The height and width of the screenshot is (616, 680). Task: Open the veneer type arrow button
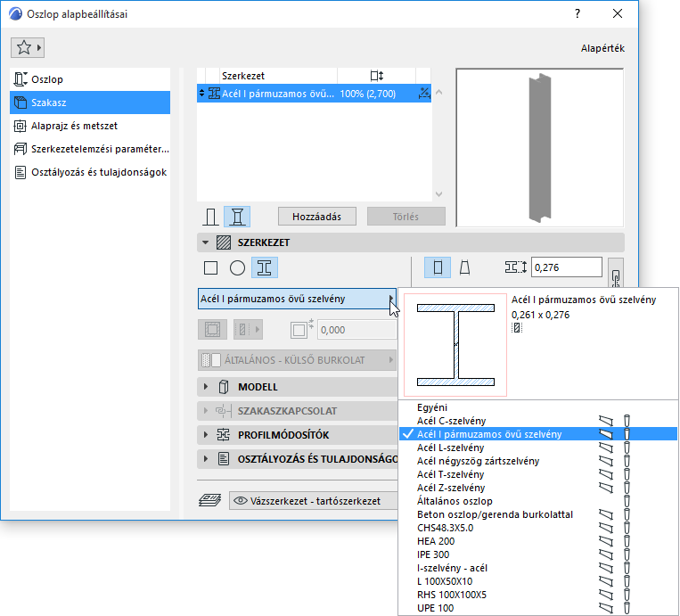pyautogui.click(x=248, y=330)
